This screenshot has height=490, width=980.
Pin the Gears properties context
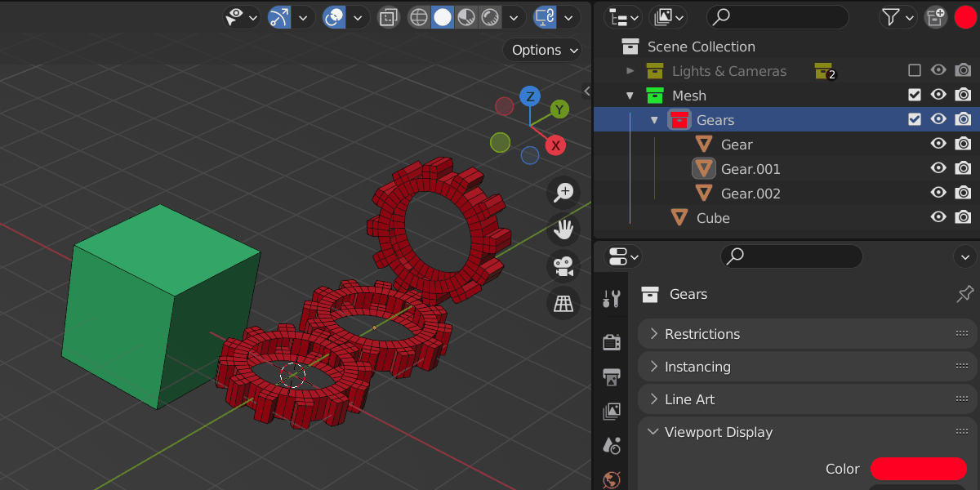point(965,294)
